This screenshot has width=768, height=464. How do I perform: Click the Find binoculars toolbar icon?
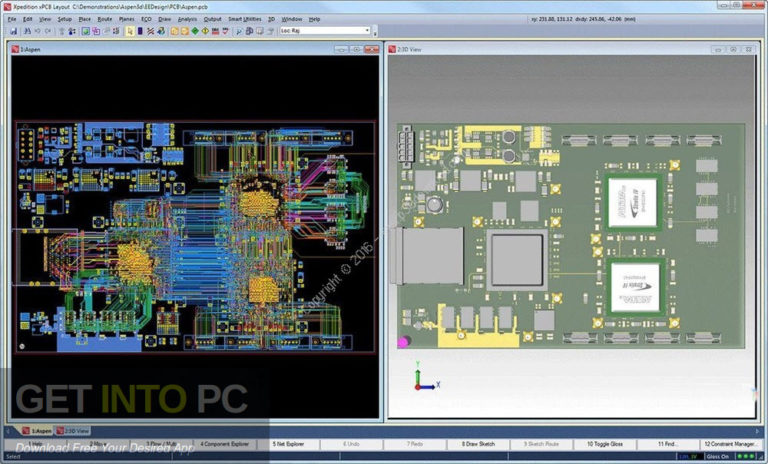(x=27, y=31)
